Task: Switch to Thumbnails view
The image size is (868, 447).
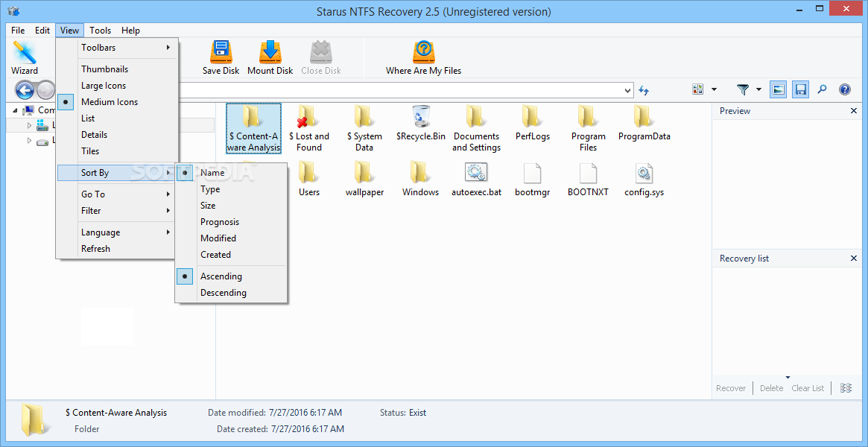Action: [118, 69]
